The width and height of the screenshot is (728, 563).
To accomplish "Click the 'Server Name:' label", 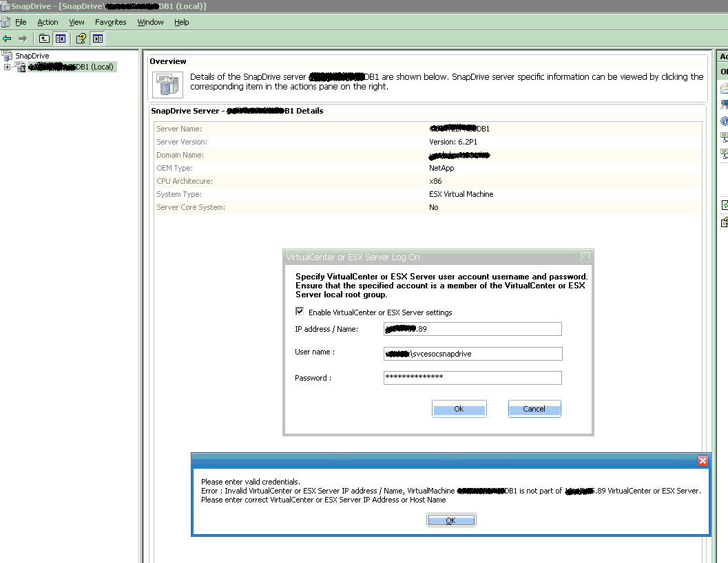I will 179,129.
